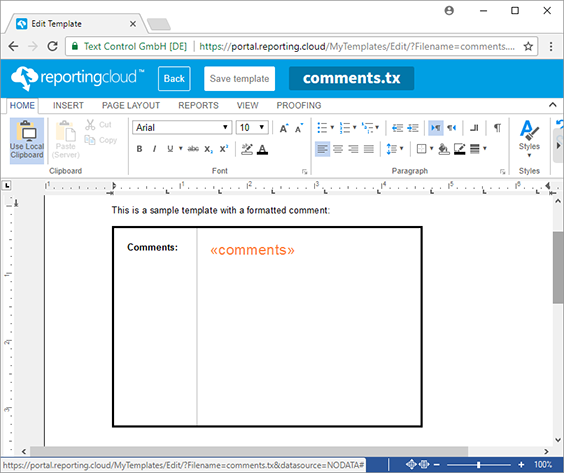
Task: Click the numbered list icon
Action: coord(345,128)
